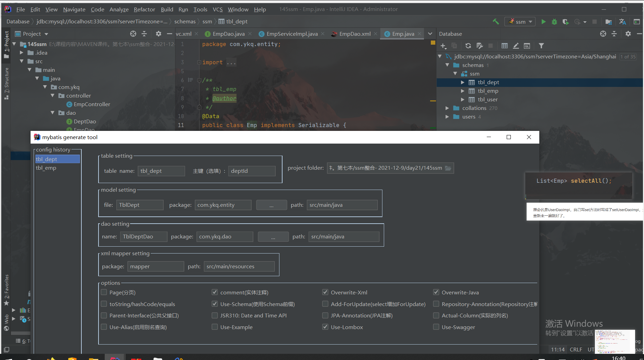This screenshot has width=644, height=360.
Task: Enable Use-Swagger checkbox
Action: pyautogui.click(x=436, y=327)
